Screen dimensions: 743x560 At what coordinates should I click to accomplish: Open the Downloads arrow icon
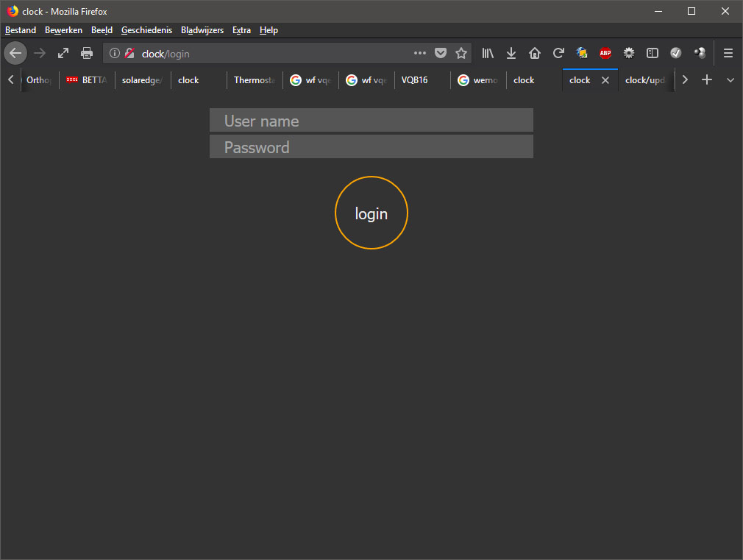[511, 53]
